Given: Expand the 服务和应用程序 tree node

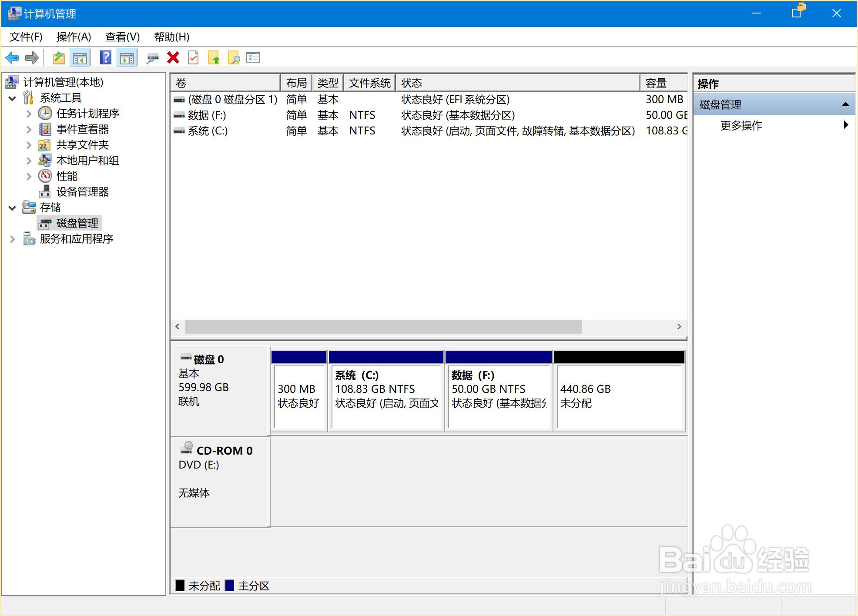Looking at the screenshot, I should point(13,239).
